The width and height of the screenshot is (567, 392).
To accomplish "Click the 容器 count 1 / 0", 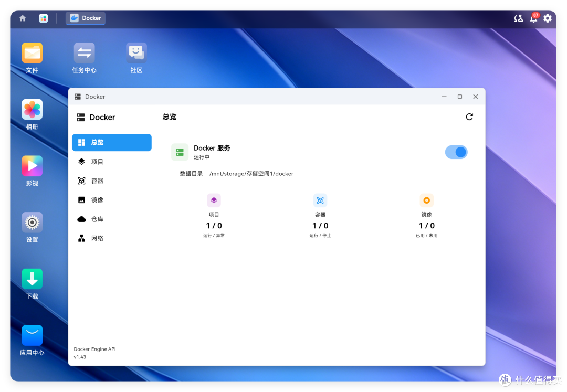I will pyautogui.click(x=320, y=226).
